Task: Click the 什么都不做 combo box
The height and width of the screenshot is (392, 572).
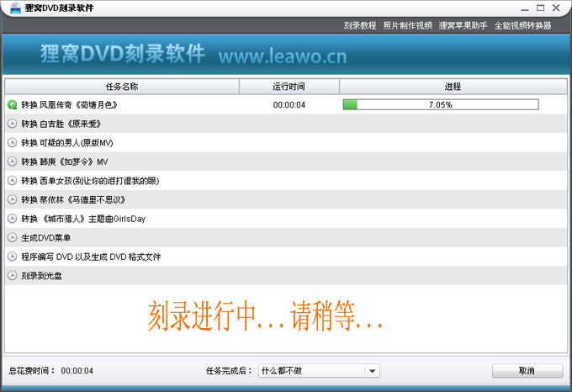Action: [319, 371]
